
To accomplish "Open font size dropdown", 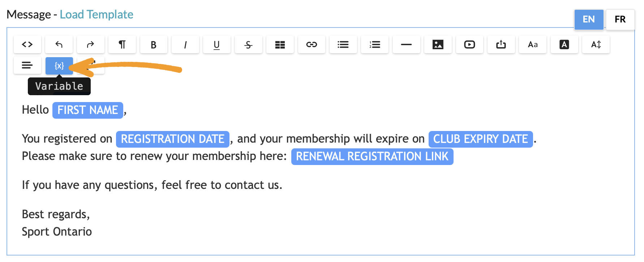I will (x=596, y=45).
